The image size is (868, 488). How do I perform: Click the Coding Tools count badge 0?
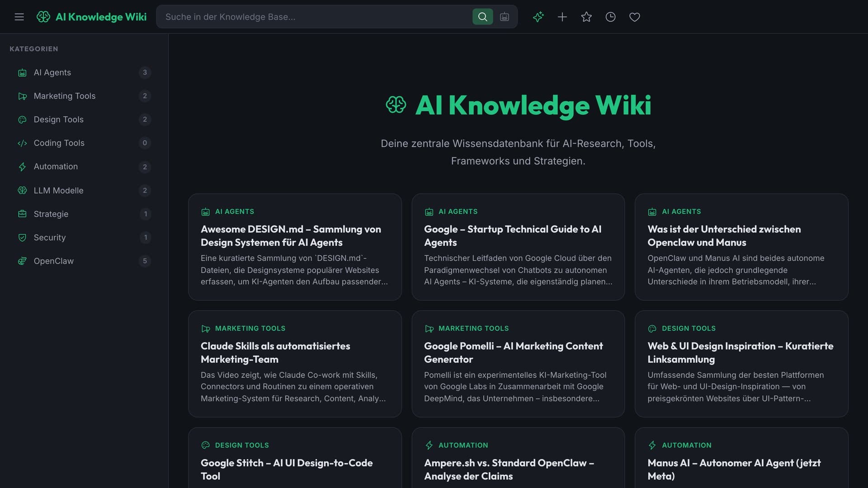pyautogui.click(x=145, y=143)
